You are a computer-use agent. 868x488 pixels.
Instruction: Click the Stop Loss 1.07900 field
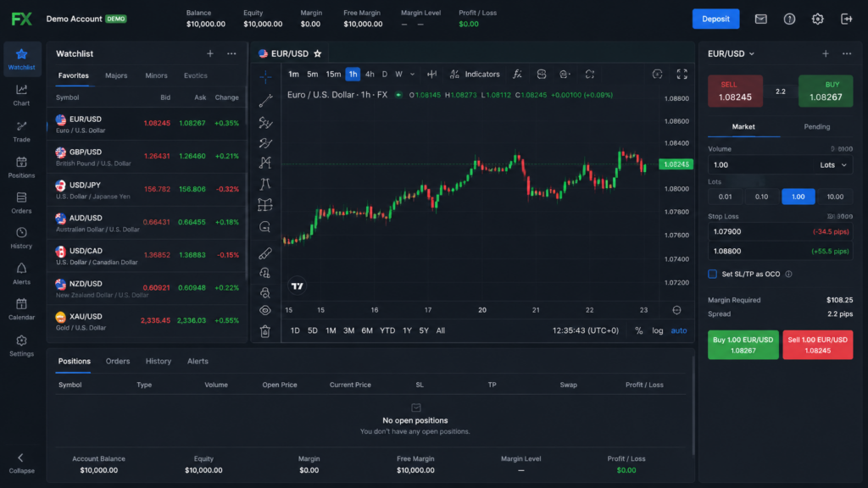point(781,231)
